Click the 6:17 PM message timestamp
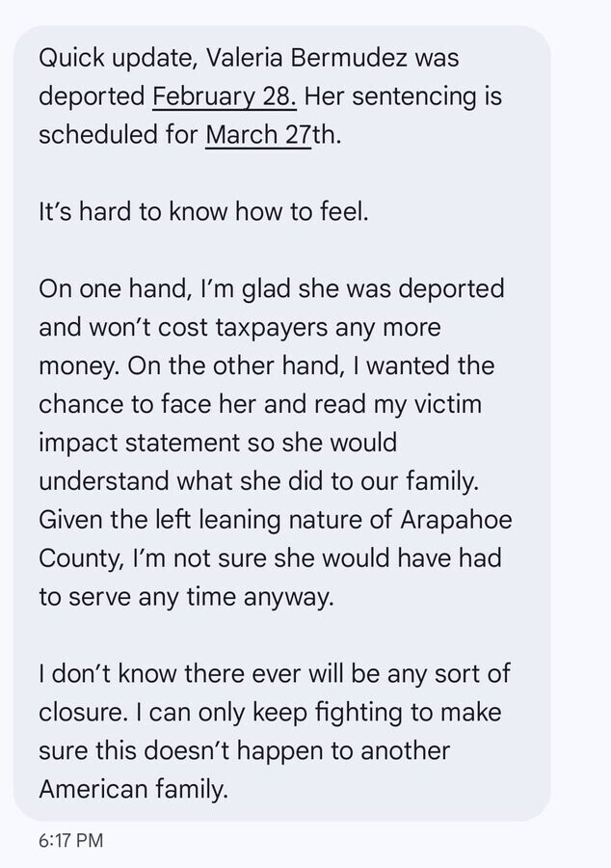611x868 pixels. (x=70, y=841)
